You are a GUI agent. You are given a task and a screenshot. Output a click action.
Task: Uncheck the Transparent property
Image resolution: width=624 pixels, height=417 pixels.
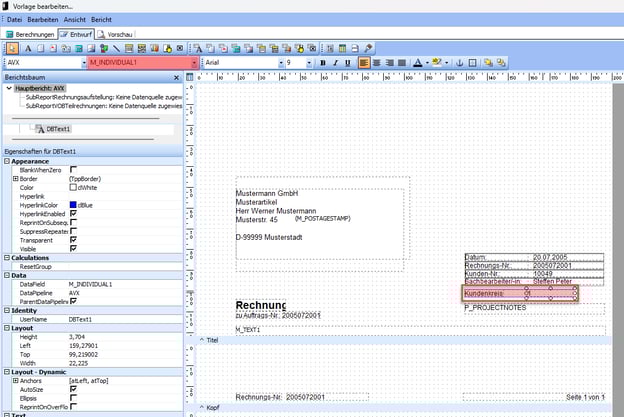[x=73, y=241]
